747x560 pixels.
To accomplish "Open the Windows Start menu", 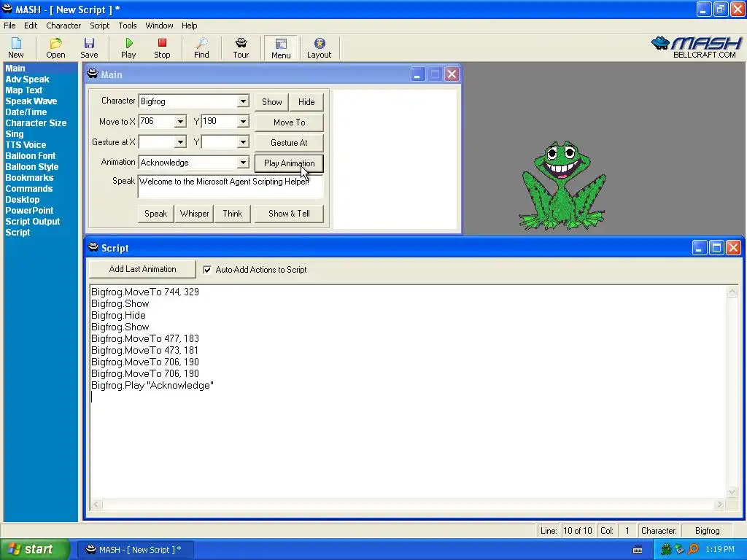I will (34, 550).
